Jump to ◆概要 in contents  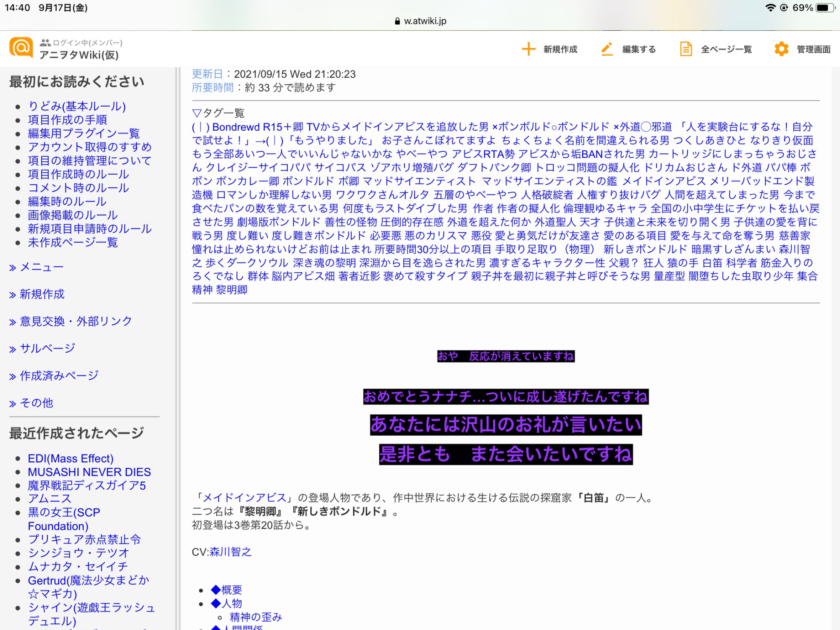[227, 590]
